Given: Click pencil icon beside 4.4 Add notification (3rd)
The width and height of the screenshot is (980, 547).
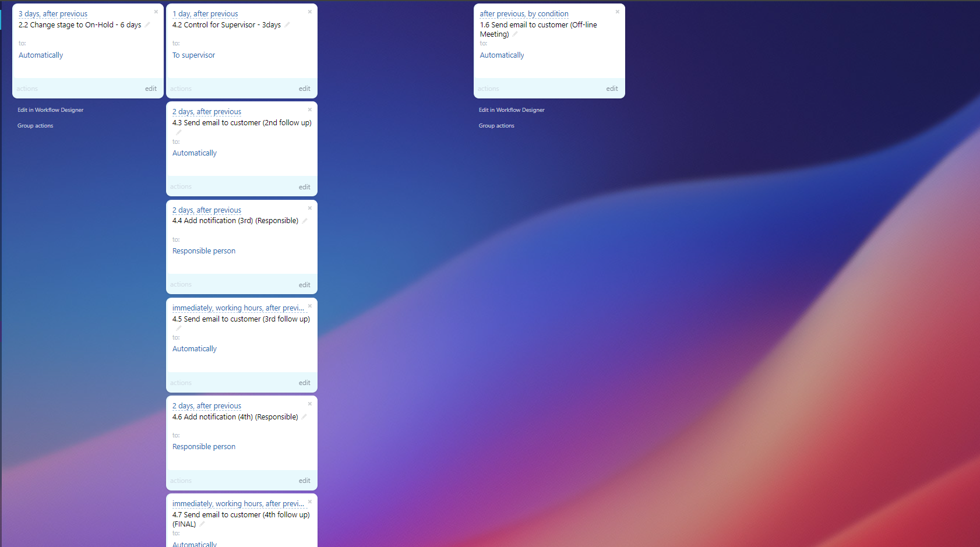Looking at the screenshot, I should (304, 221).
